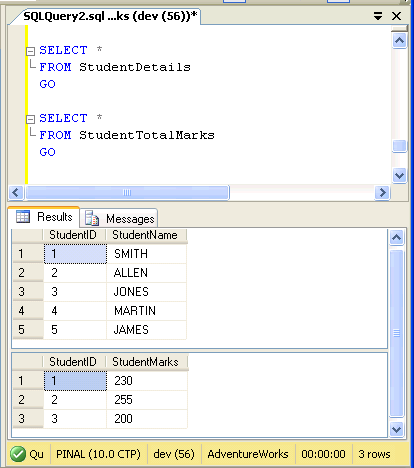Click the SQLQuery2.sql document tab
The width and height of the screenshot is (414, 468).
click(110, 16)
